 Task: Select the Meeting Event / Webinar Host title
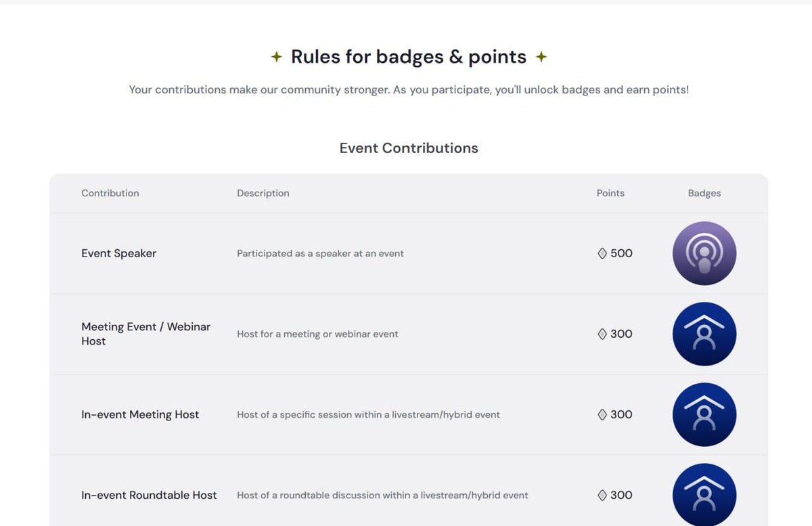click(146, 334)
